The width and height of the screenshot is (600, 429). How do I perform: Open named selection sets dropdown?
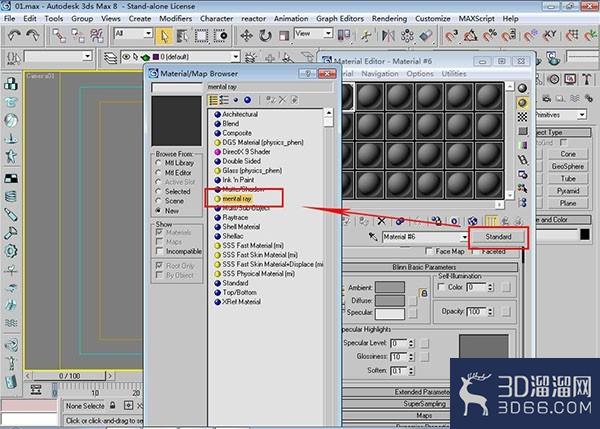click(88, 57)
